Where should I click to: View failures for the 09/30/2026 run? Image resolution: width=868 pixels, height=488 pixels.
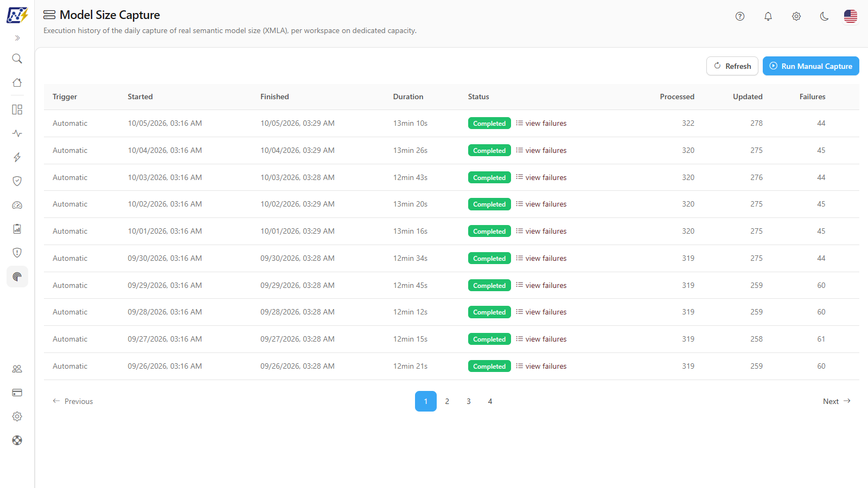(x=541, y=258)
